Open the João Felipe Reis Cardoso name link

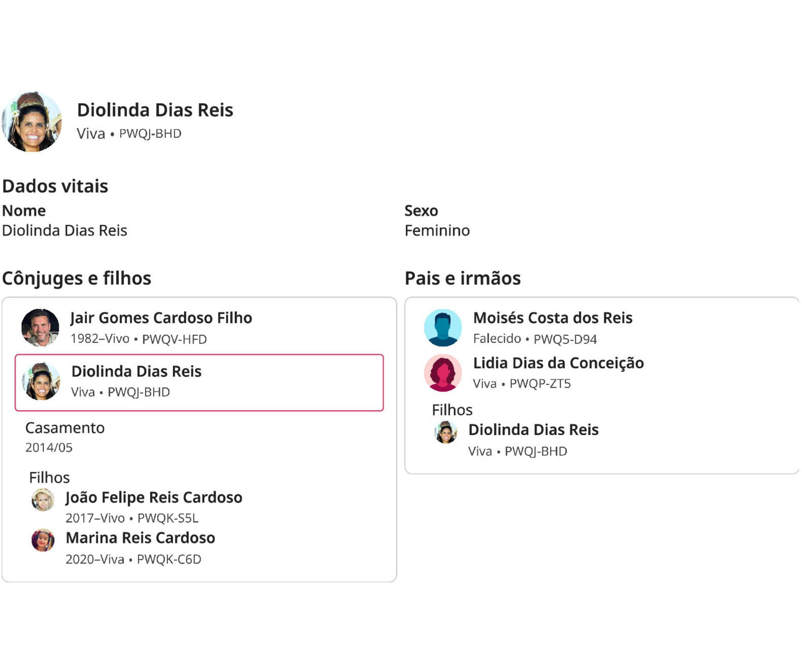click(154, 497)
